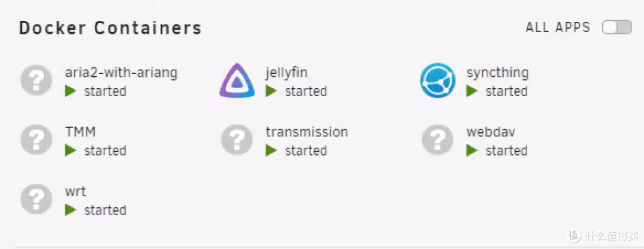
Task: Click the aria2-with-ariang container name
Action: (121, 73)
